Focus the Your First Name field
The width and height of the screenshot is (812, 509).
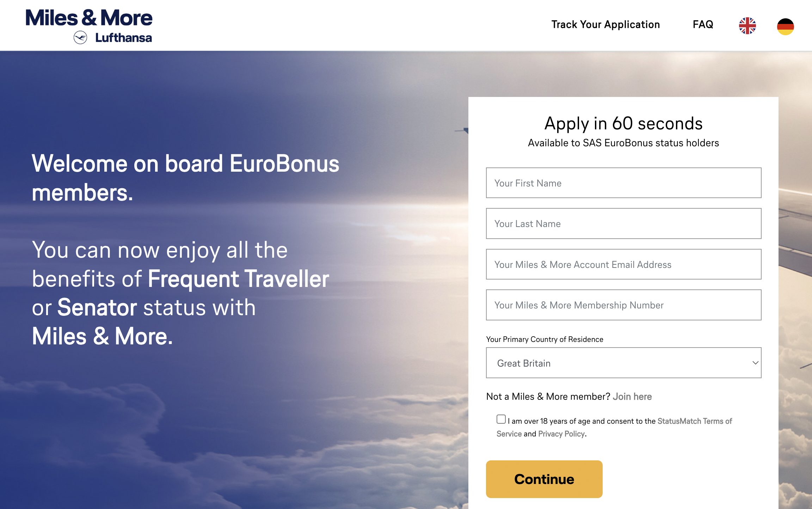[x=623, y=183]
